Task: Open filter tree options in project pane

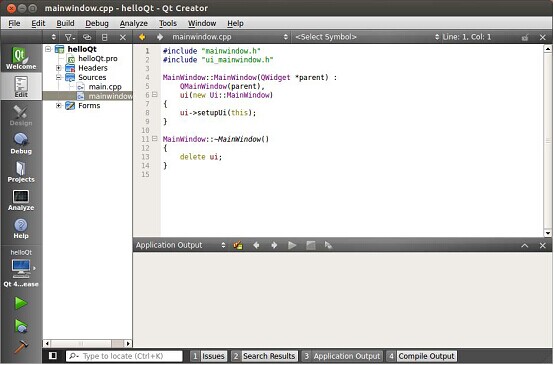Action: pyautogui.click(x=70, y=37)
